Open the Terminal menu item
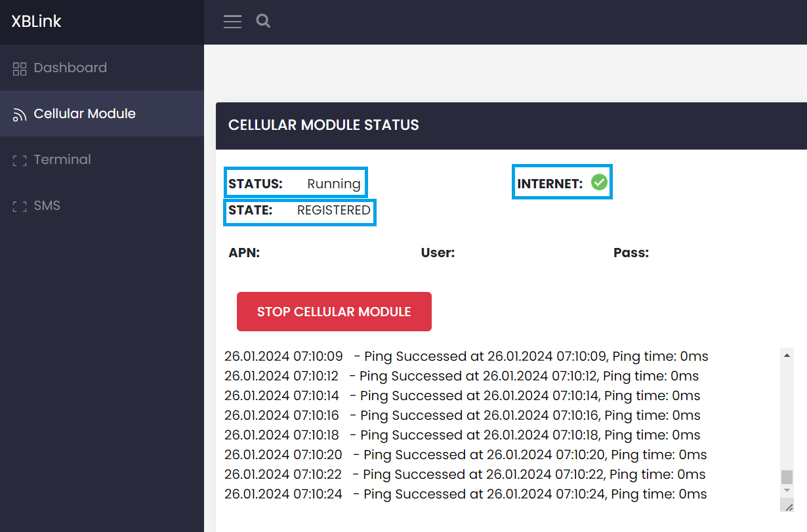807x532 pixels. coord(62,159)
